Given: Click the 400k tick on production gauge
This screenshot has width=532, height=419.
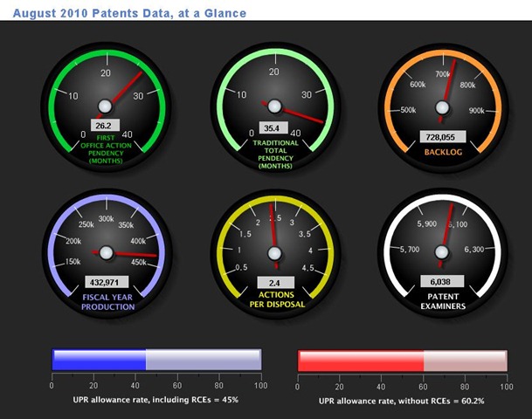Looking at the screenshot, I should (x=138, y=241).
